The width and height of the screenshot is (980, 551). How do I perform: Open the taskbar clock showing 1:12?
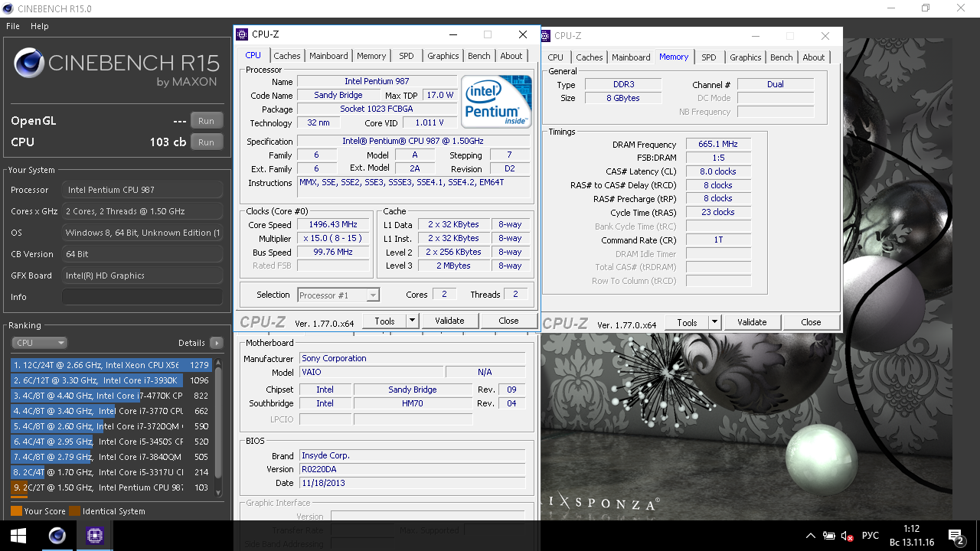coord(911,536)
